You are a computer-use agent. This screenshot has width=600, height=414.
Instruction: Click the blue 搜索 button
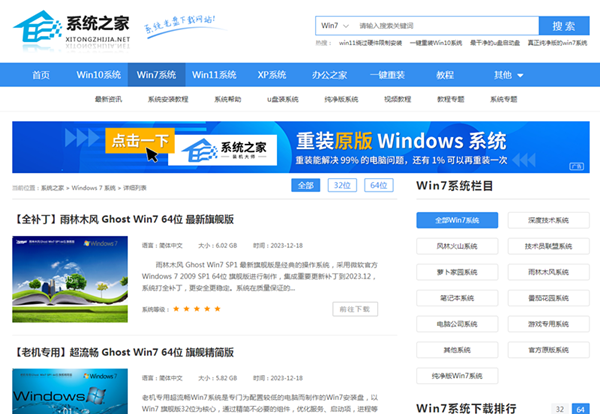(x=564, y=26)
